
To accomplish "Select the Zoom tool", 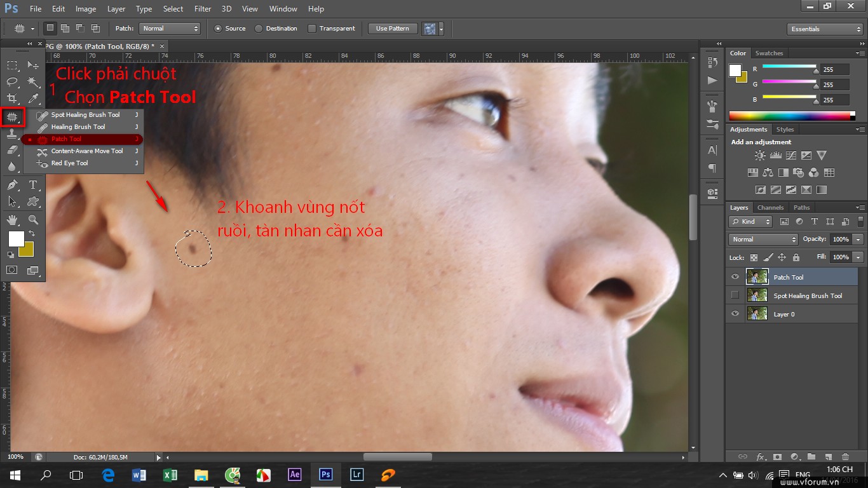I will coord(33,220).
